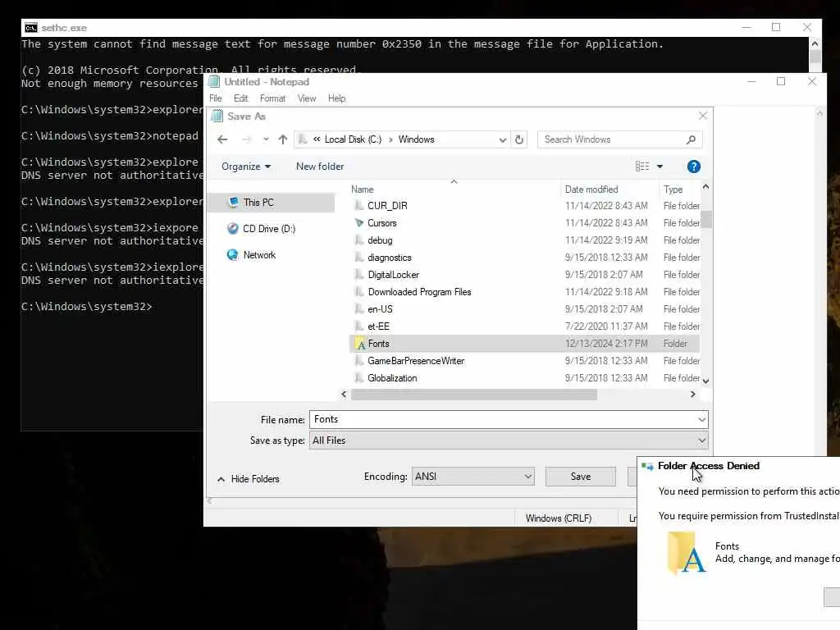840x630 pixels.
Task: Click the command prompt line in sethc.exe
Action: coord(86,307)
